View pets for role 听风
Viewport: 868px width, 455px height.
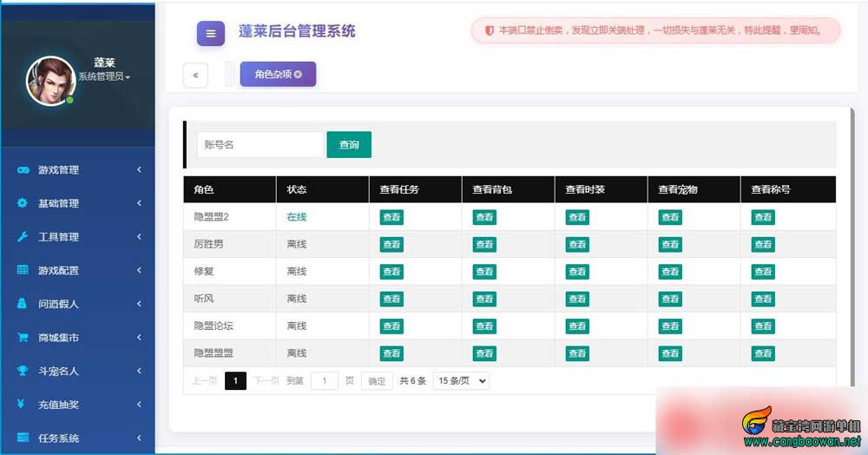(x=670, y=299)
